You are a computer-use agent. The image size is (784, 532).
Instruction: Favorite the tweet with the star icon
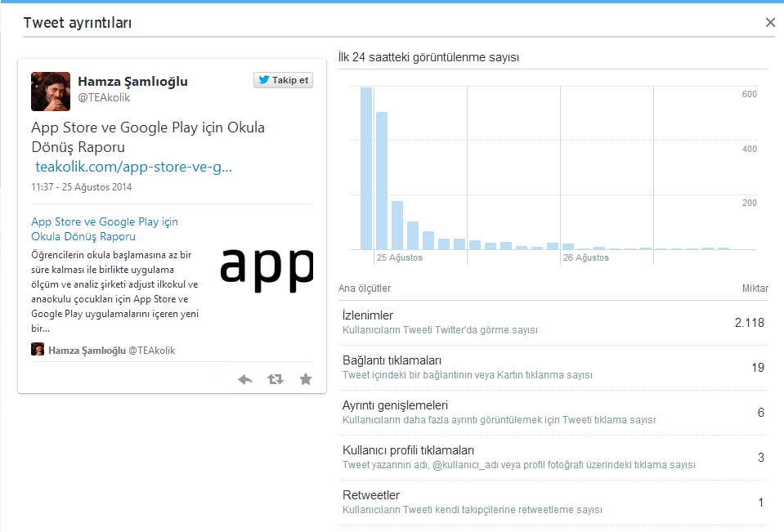click(306, 379)
